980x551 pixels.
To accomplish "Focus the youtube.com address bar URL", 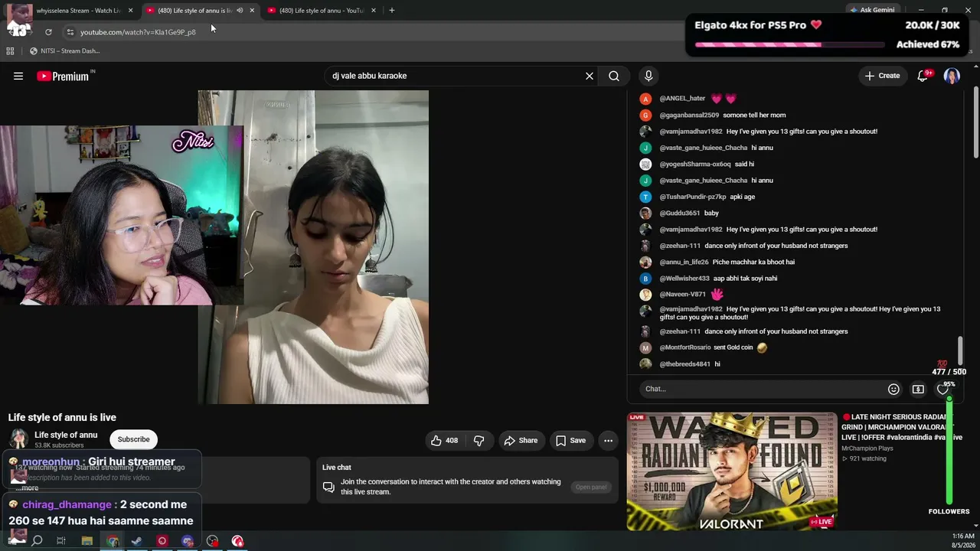I will point(138,32).
